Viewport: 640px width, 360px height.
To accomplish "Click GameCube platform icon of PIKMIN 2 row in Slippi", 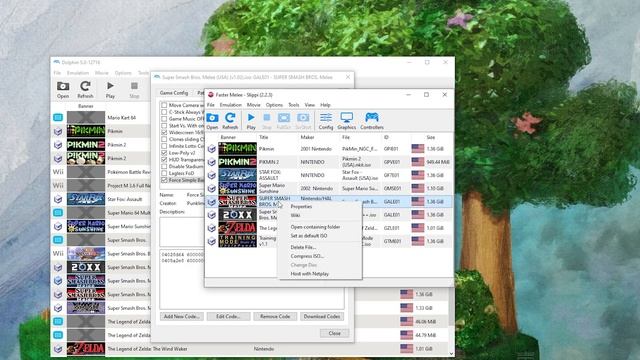I will point(211,162).
